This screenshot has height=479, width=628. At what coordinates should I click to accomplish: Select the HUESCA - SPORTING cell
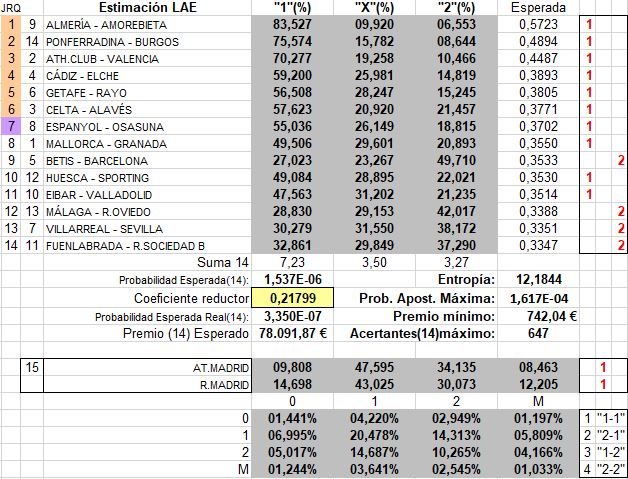[147, 177]
